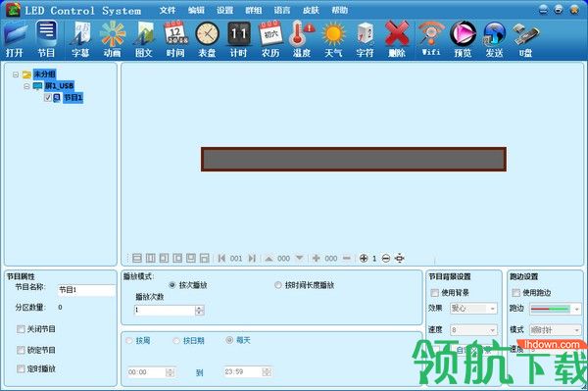This screenshot has height=391, width=588.
Task: Select the 未分组 group label
Action: coord(44,74)
